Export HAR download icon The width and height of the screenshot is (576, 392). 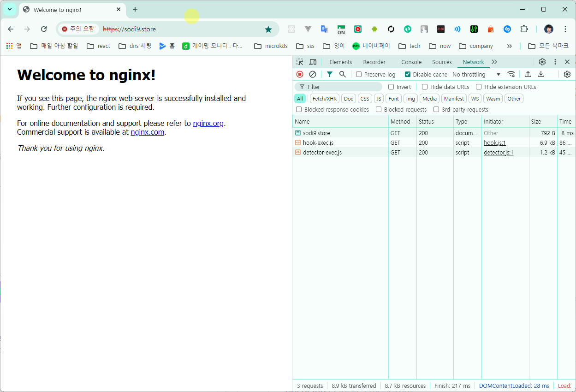(541, 74)
